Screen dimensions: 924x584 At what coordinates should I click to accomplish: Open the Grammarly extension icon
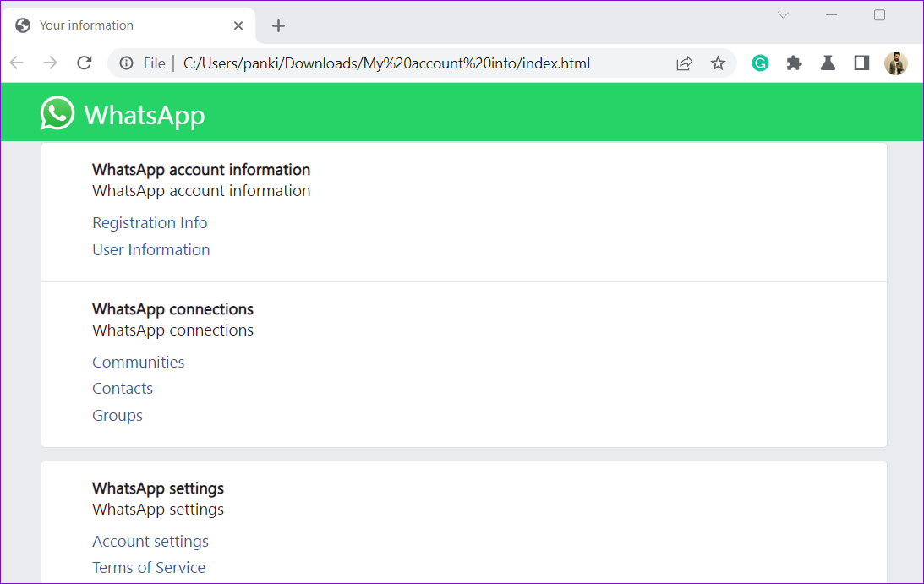coord(760,63)
